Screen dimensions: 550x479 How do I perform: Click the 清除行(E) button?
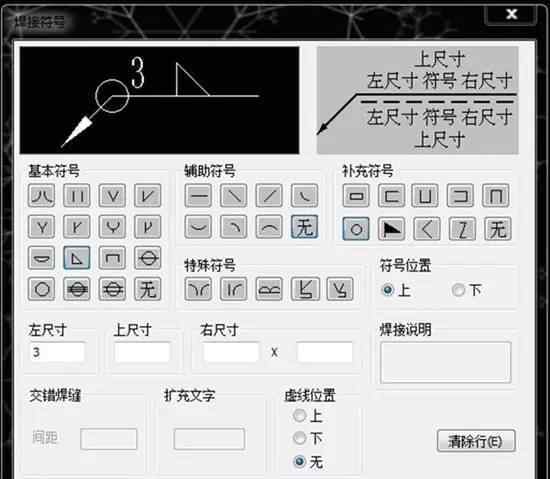pos(476,441)
